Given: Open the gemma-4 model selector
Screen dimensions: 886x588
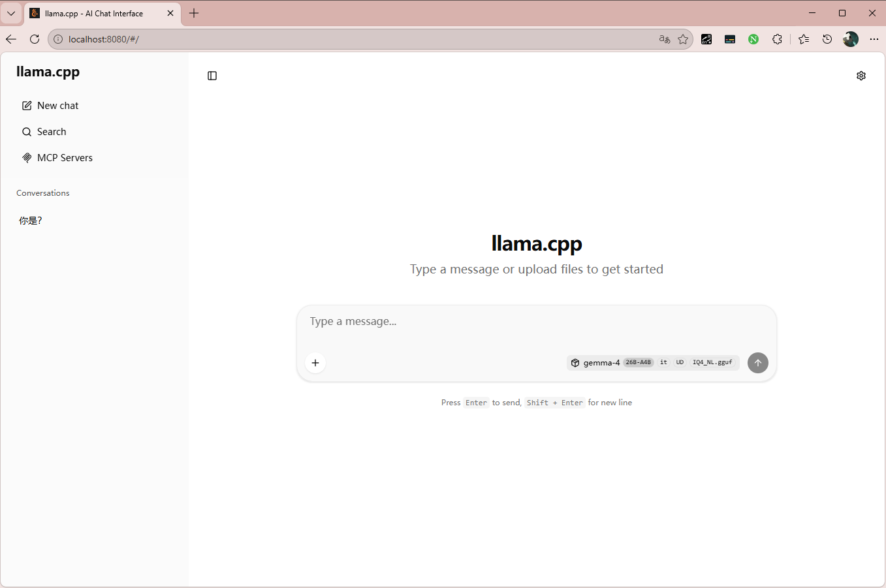Looking at the screenshot, I should [652, 363].
